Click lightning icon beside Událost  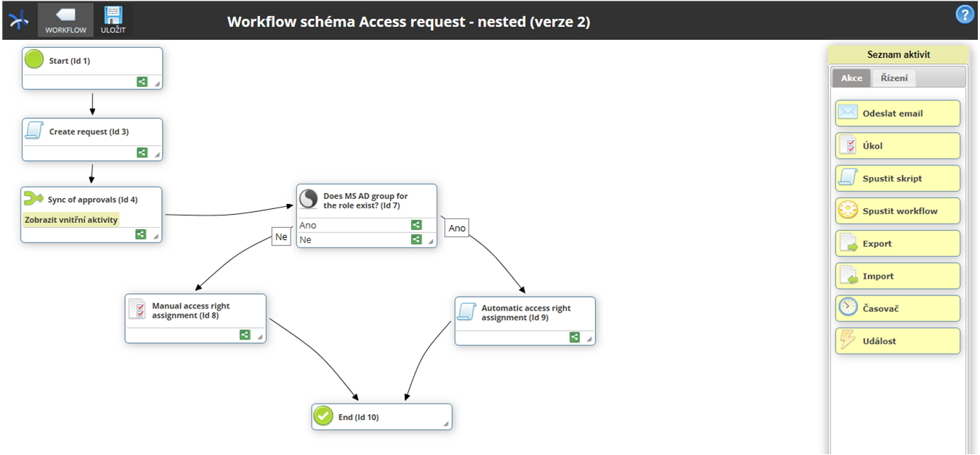click(847, 340)
